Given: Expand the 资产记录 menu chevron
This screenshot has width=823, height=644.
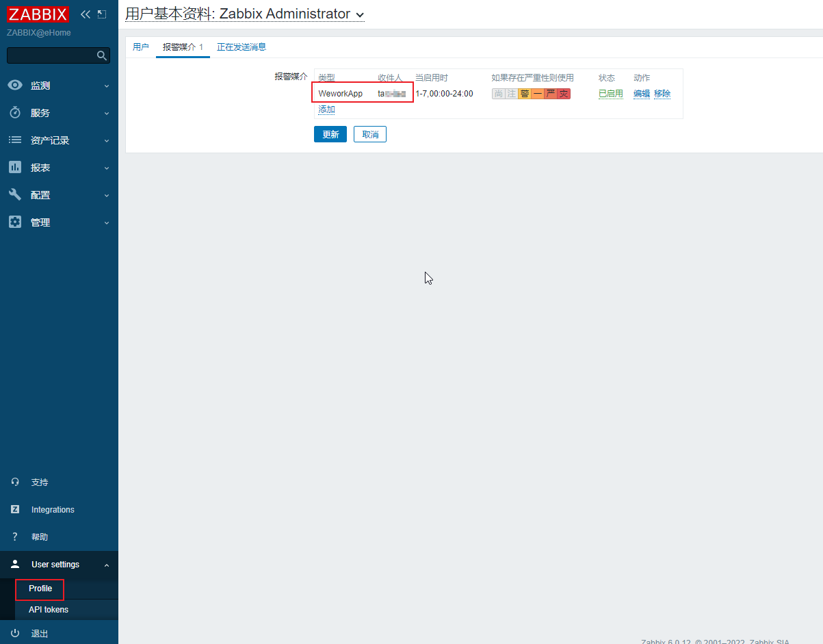Looking at the screenshot, I should 106,140.
